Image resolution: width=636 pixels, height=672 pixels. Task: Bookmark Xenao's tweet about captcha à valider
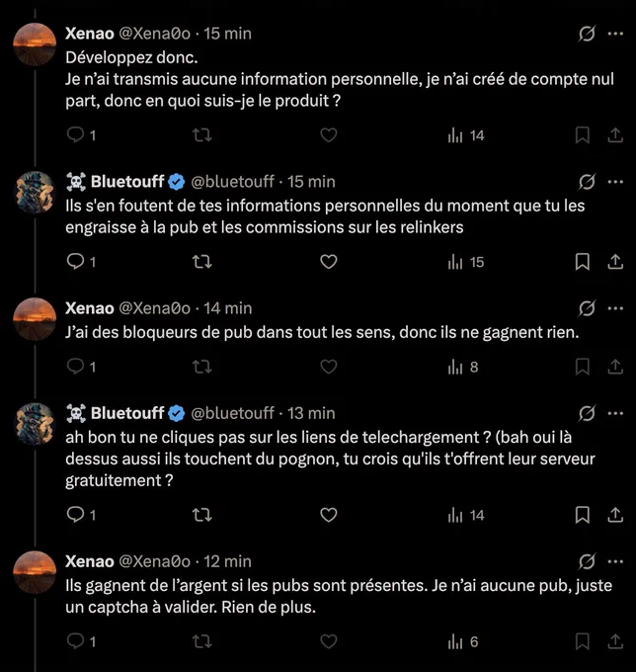click(x=583, y=641)
